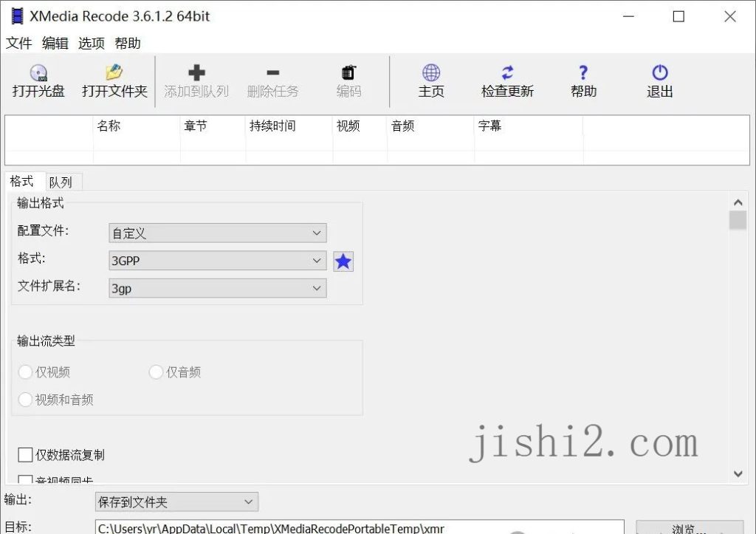Enable the stream copy only (仅数据流复制) checkbox

coord(25,455)
